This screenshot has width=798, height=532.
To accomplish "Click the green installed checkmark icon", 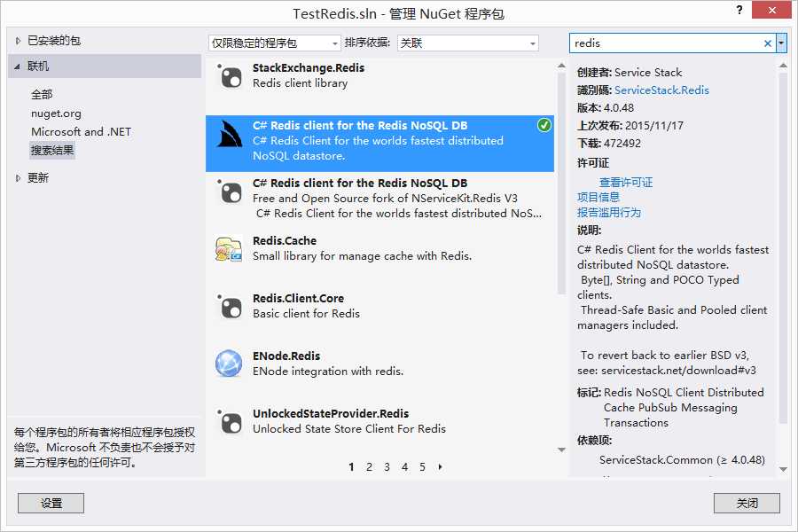I will 544,125.
